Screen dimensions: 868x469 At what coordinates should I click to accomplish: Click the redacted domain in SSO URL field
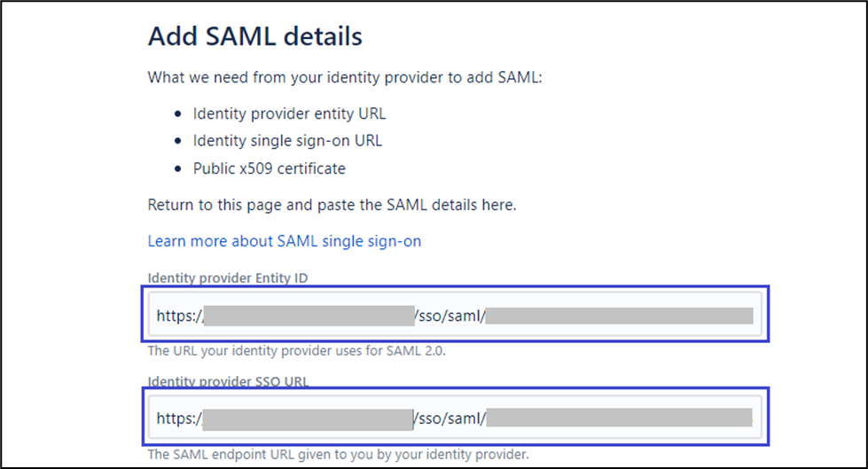click(x=309, y=417)
